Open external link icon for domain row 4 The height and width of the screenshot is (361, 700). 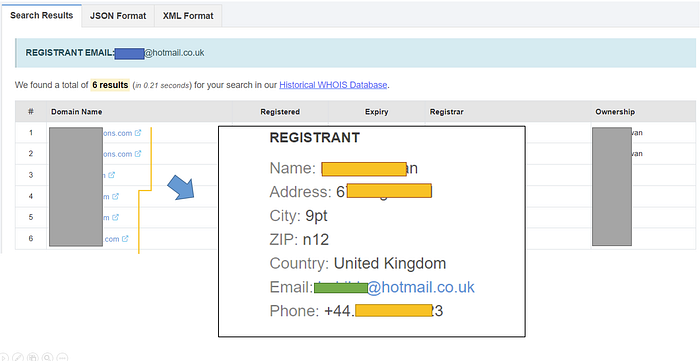[x=115, y=196]
